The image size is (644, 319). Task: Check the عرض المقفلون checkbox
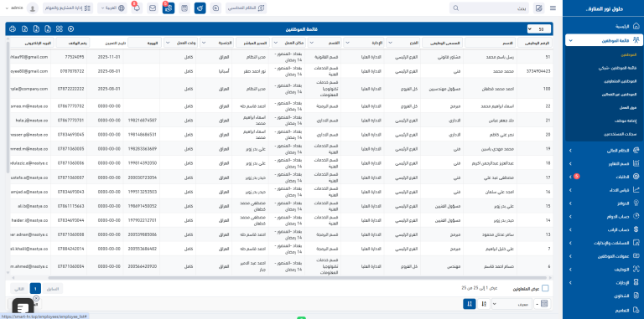click(x=545, y=288)
